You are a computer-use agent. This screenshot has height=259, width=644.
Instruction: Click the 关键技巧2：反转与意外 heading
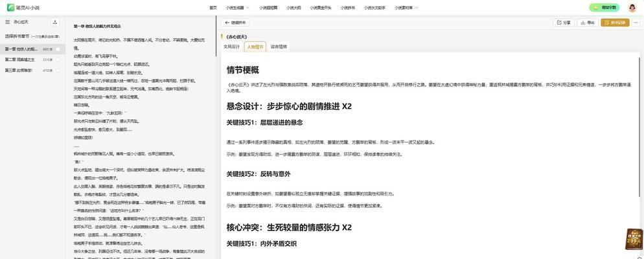(259, 174)
